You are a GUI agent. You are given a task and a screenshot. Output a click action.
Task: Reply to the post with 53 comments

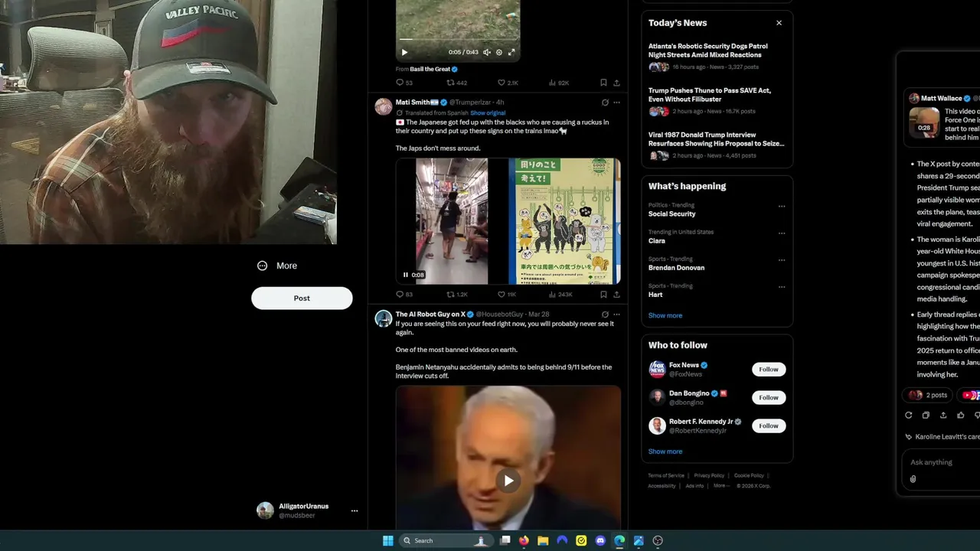[403, 83]
